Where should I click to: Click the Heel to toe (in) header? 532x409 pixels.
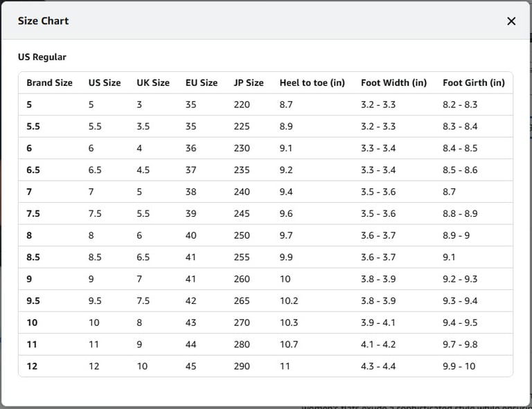click(312, 82)
